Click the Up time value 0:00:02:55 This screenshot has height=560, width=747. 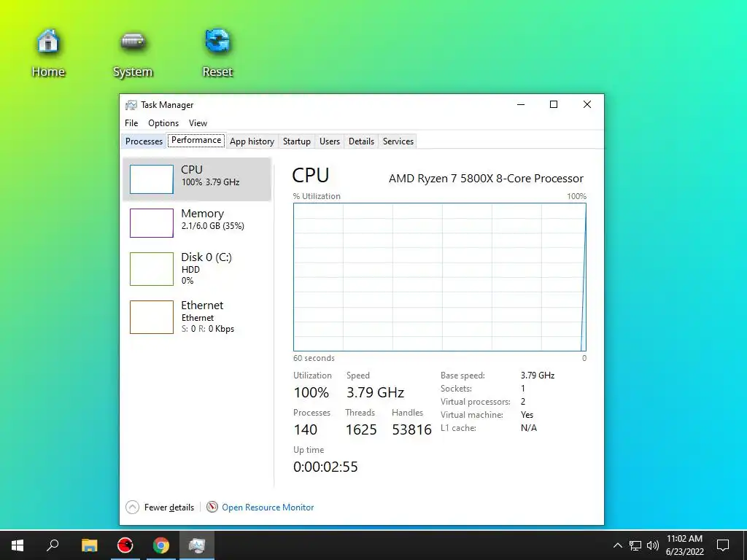pyautogui.click(x=325, y=467)
